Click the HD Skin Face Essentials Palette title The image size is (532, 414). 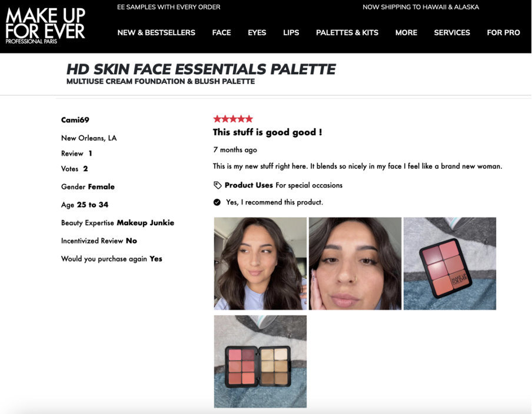tap(201, 69)
